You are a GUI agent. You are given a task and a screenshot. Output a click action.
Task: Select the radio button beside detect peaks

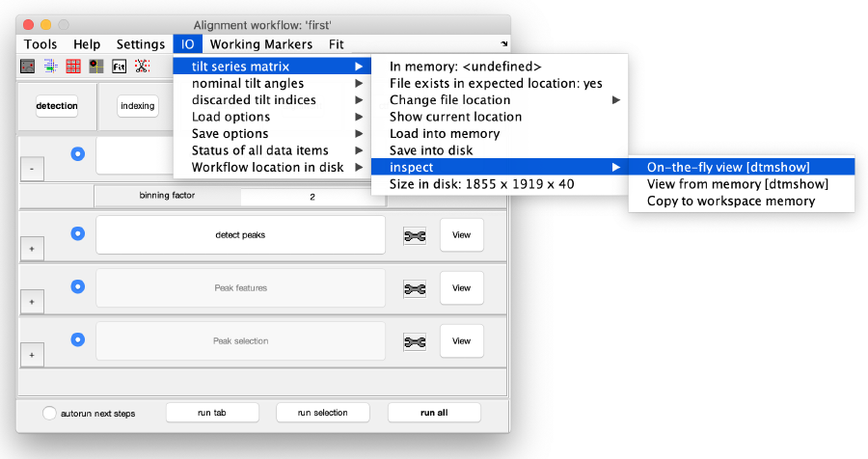click(78, 233)
